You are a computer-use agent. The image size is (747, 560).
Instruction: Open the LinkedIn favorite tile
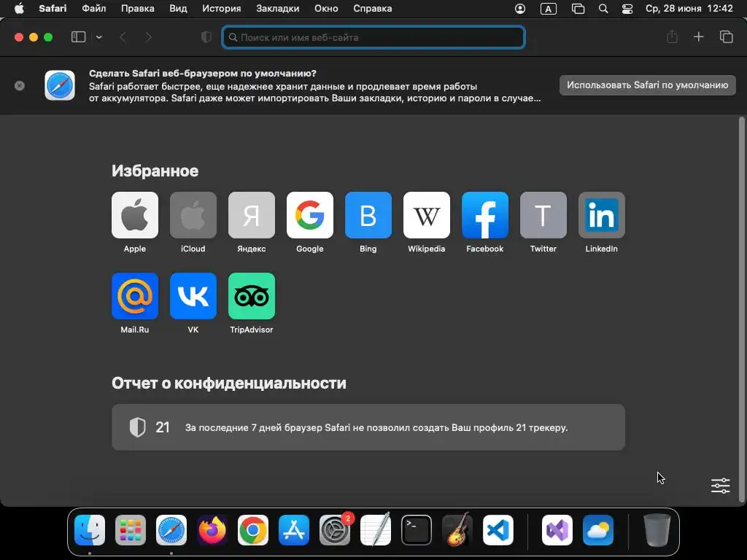point(602,215)
